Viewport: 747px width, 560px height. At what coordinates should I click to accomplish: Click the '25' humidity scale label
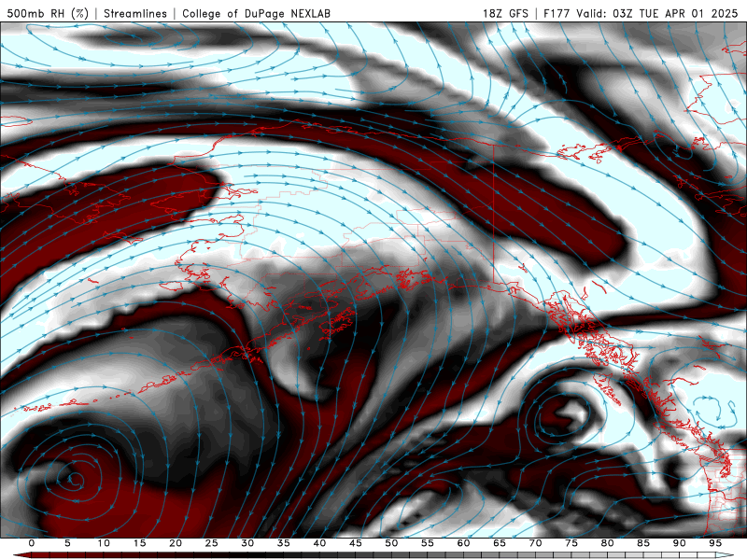pos(212,543)
